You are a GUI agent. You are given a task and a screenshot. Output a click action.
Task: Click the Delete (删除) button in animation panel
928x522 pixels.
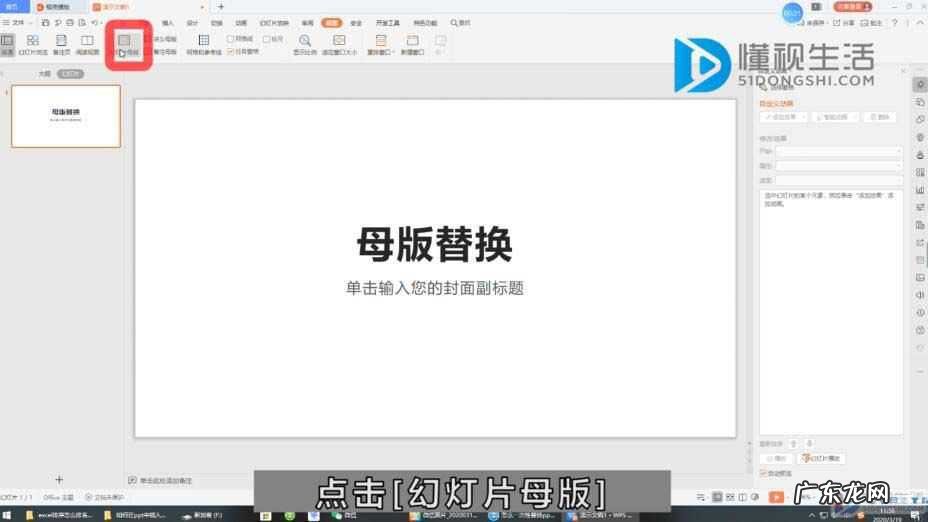(879, 117)
